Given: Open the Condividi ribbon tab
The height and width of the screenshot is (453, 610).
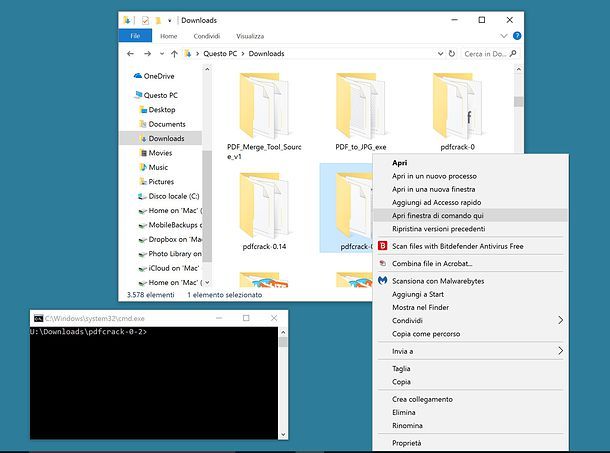Looking at the screenshot, I should coord(207,36).
